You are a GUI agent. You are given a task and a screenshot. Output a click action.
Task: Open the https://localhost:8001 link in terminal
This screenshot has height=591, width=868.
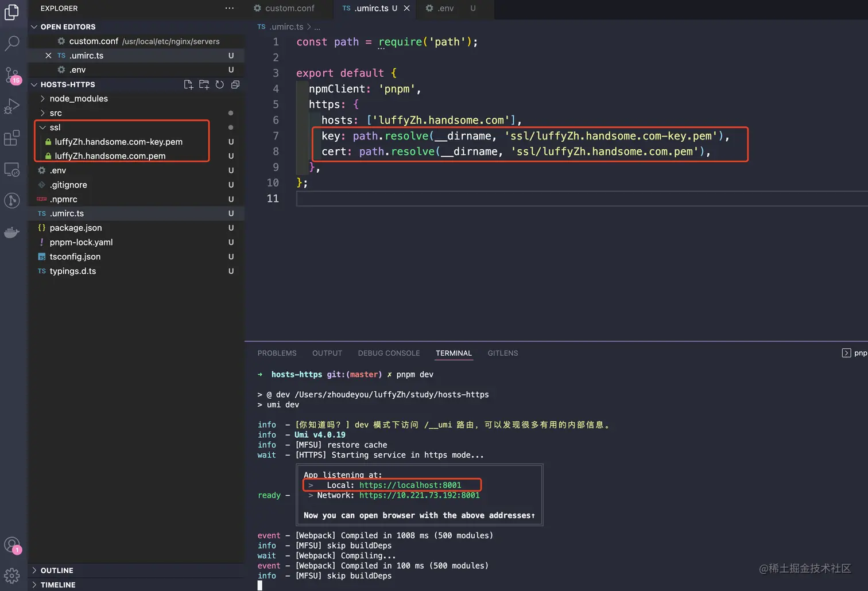pos(410,485)
